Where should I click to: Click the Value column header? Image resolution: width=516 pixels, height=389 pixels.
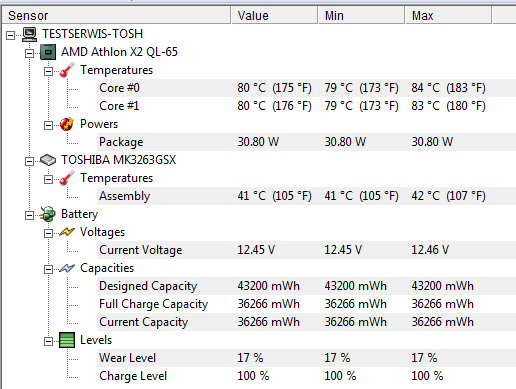coord(274,16)
